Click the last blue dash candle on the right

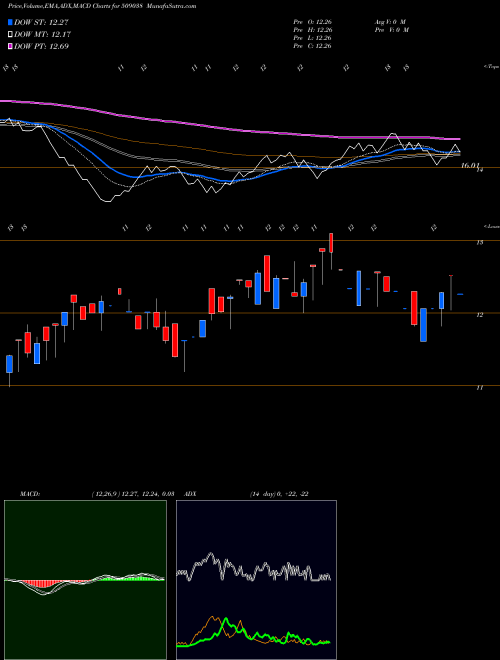click(460, 295)
